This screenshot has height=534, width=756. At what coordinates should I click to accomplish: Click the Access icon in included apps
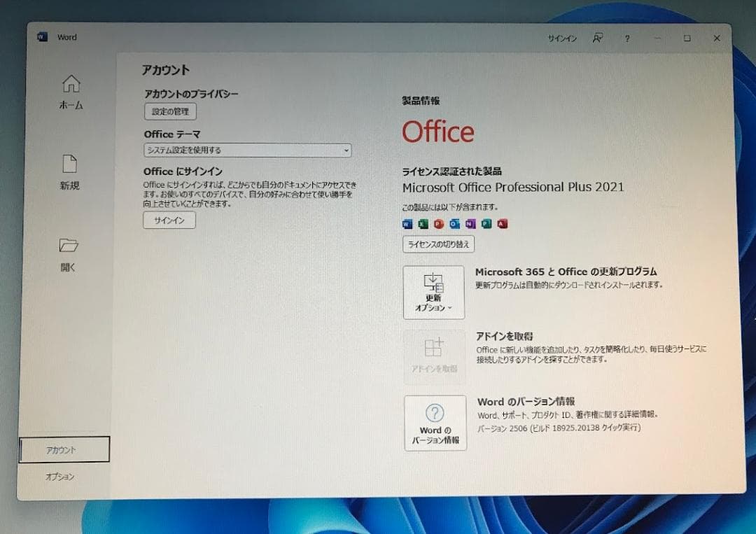tap(502, 224)
